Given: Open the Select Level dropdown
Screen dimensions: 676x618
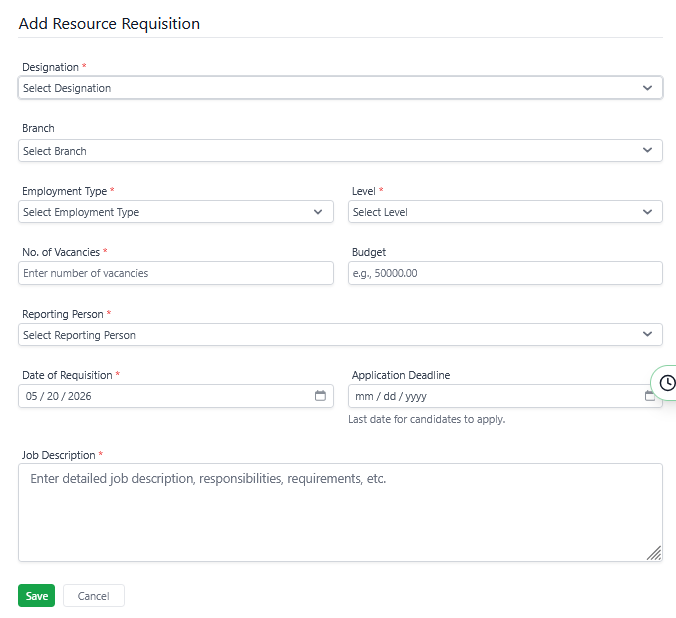Looking at the screenshot, I should [505, 212].
